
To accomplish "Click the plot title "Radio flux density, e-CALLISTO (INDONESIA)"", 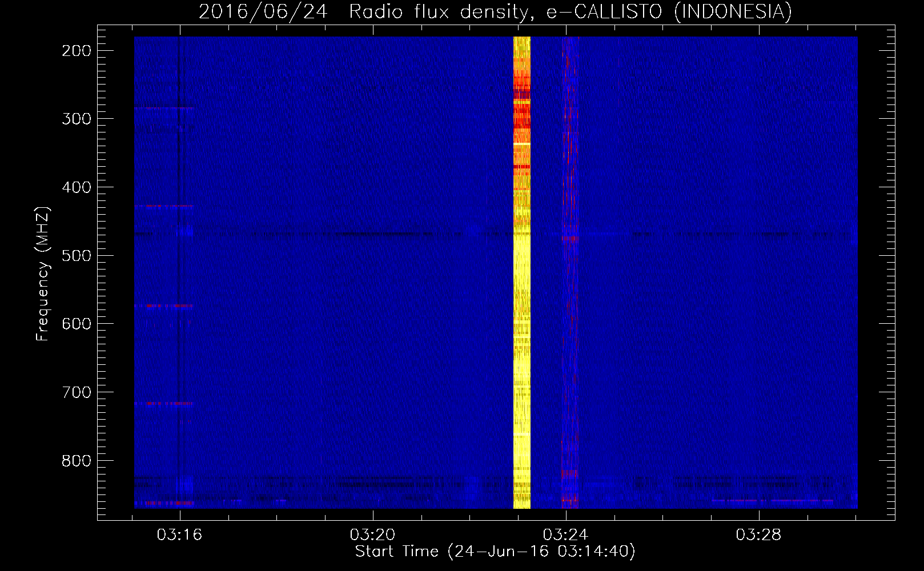I will (x=571, y=11).
